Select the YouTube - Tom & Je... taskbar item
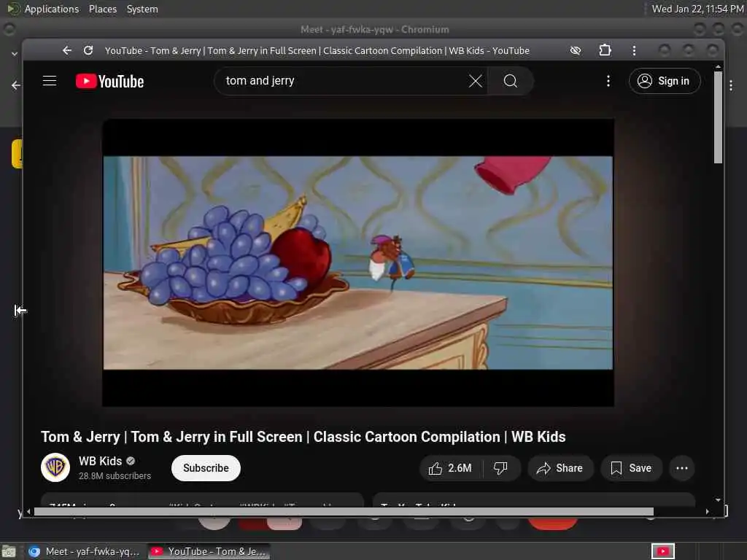Screen dimensions: 747x560 point(209,551)
